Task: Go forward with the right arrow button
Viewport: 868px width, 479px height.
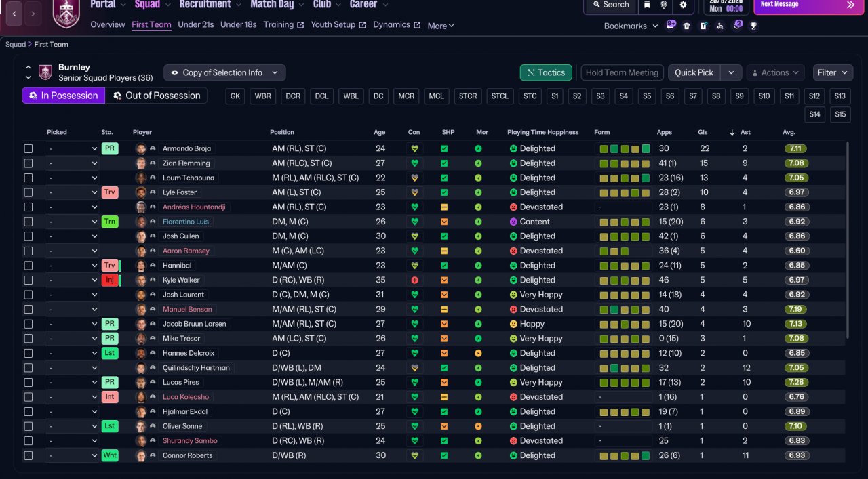Action: point(33,13)
